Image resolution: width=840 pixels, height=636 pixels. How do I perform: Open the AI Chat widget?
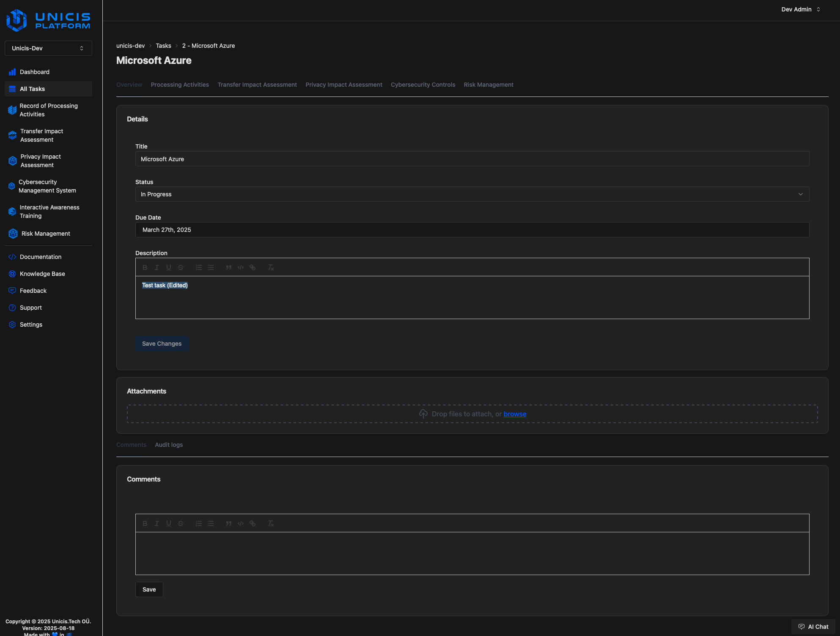tap(813, 627)
